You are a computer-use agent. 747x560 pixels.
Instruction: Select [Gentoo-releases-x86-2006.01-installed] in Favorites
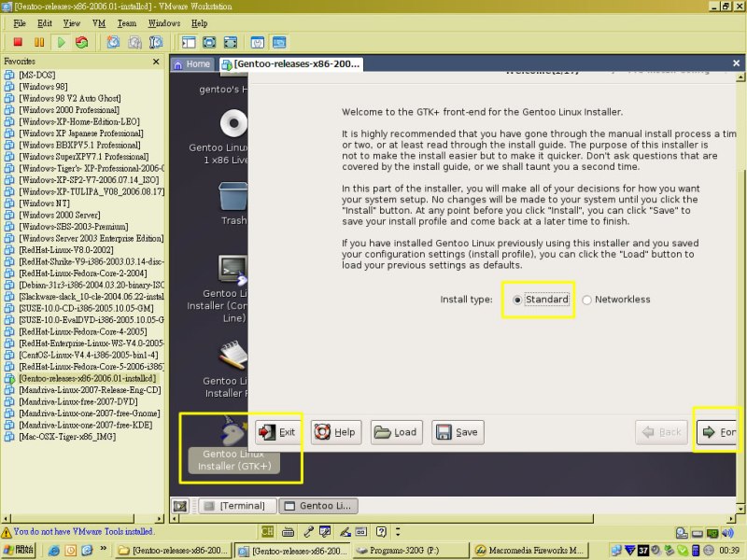pyautogui.click(x=87, y=378)
